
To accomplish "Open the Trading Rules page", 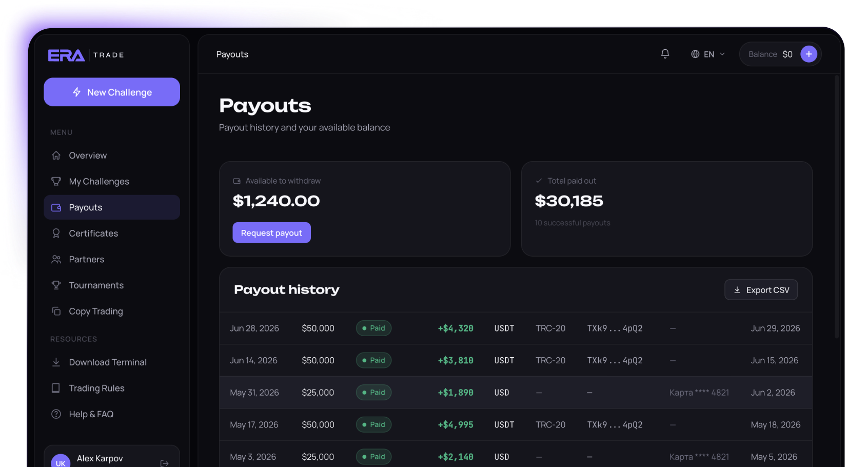I will point(112,388).
